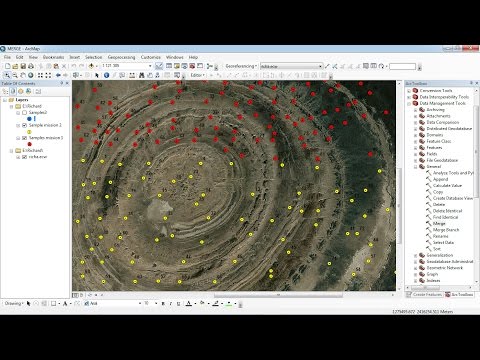Open the georeferencing layer dropdown
The image size is (480, 360).
[x=320, y=66]
